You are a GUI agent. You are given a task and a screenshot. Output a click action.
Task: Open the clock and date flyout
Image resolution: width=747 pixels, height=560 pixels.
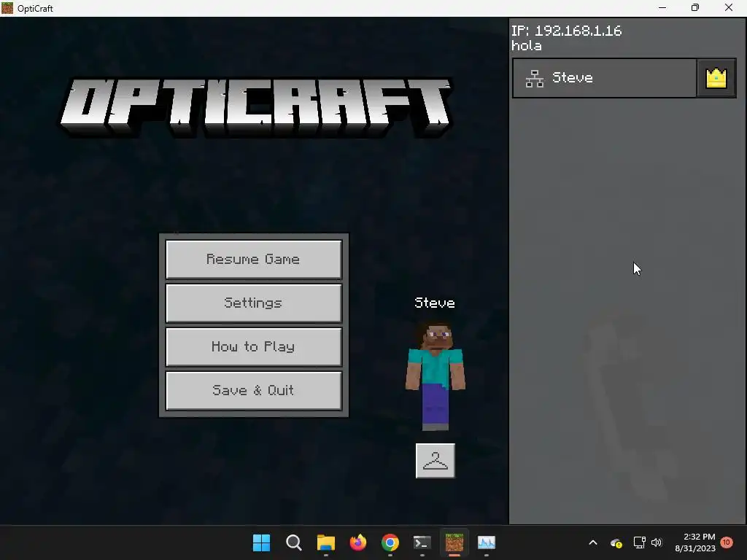[695, 542]
